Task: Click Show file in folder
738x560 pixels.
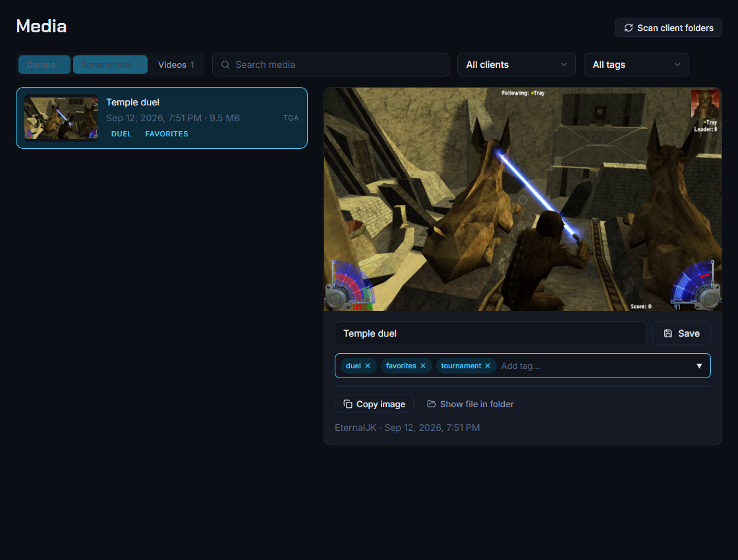Action: point(470,404)
